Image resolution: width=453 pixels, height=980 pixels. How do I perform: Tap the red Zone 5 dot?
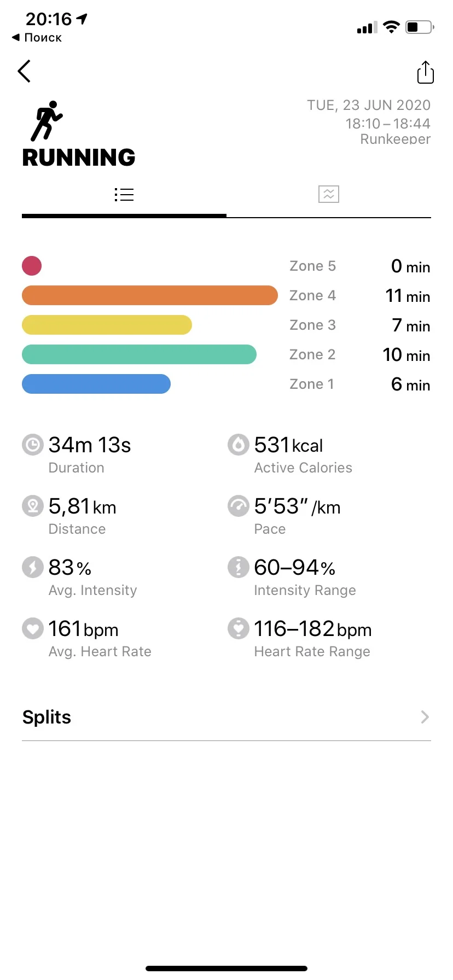32,266
